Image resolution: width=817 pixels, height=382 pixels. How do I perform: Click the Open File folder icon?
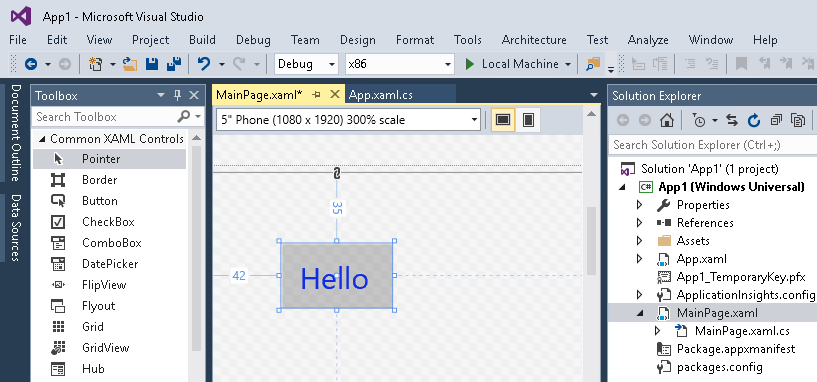click(x=130, y=64)
